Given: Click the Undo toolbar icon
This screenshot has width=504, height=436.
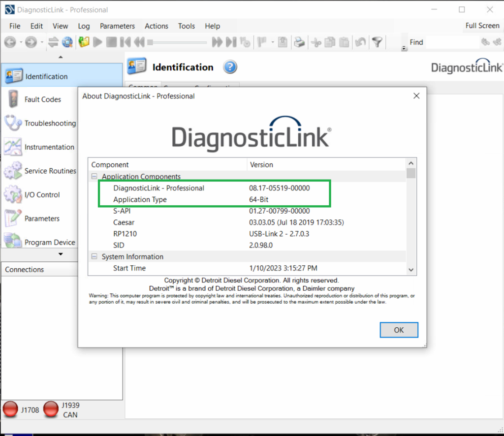Looking at the screenshot, I should 360,42.
